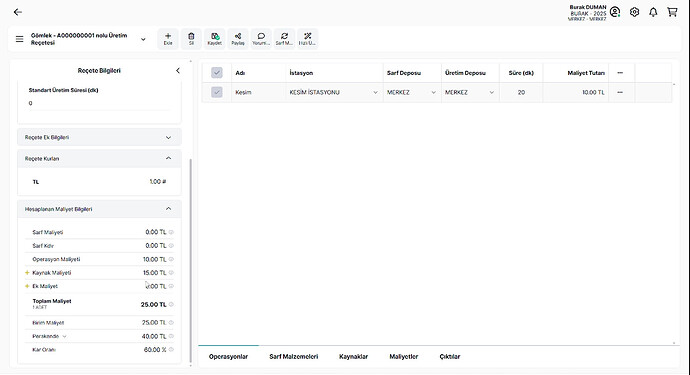The height and width of the screenshot is (375, 690).
Task: Click the Süre (dk) column header
Action: pyautogui.click(x=521, y=73)
